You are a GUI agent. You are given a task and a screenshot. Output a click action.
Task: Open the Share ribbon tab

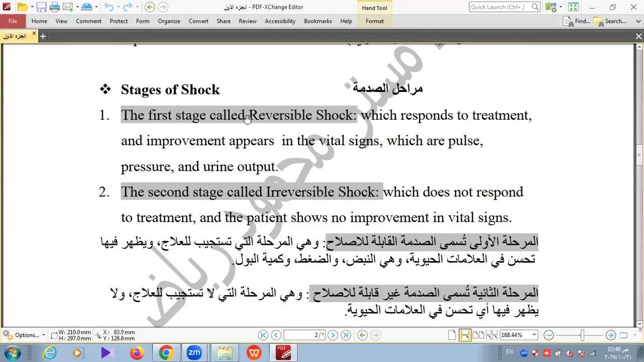coord(223,21)
